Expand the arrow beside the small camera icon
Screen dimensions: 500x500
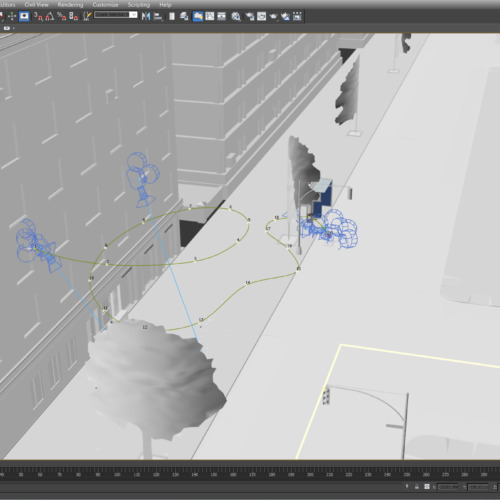point(14,28)
